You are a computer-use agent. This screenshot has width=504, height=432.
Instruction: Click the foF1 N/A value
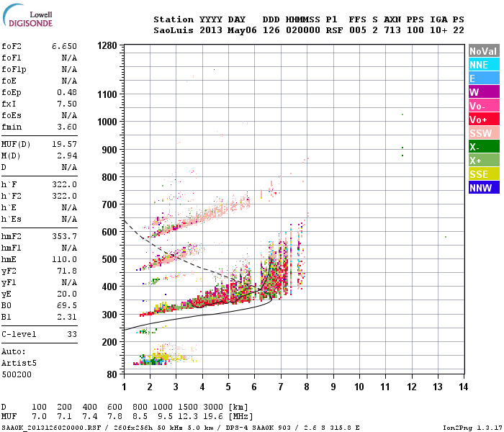[x=69, y=58]
